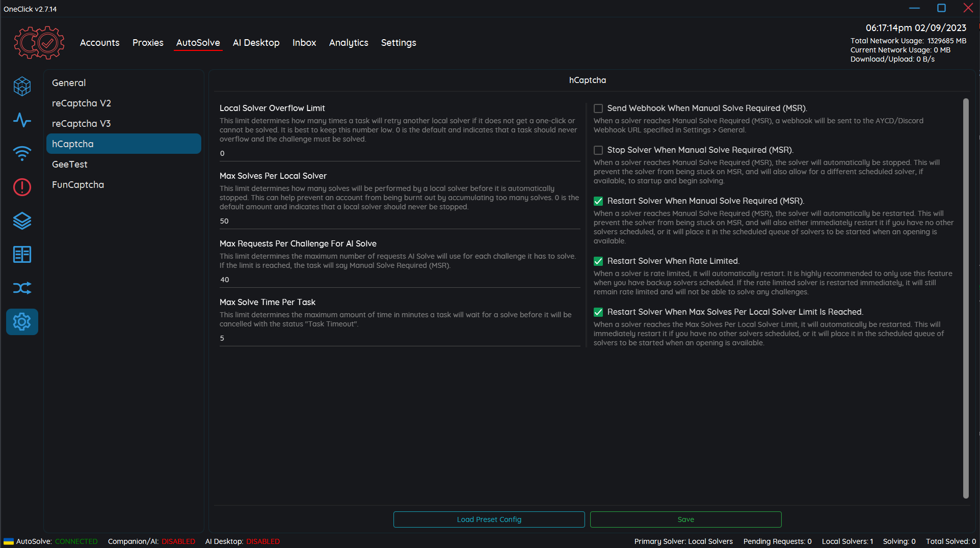The width and height of the screenshot is (980, 548).
Task: Select the cube icon in the sidebar
Action: [x=22, y=86]
